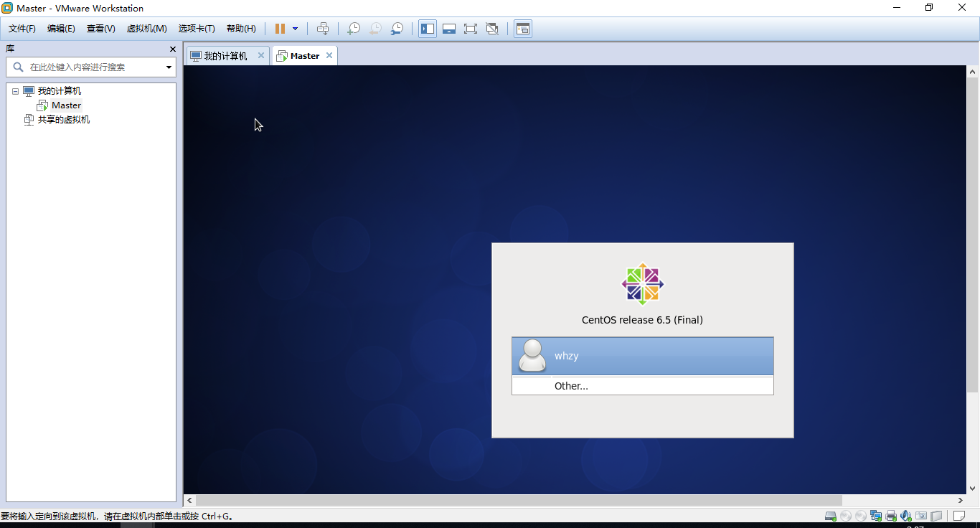Click the whzy user avatar icon
This screenshot has width=980, height=528.
[x=532, y=356]
